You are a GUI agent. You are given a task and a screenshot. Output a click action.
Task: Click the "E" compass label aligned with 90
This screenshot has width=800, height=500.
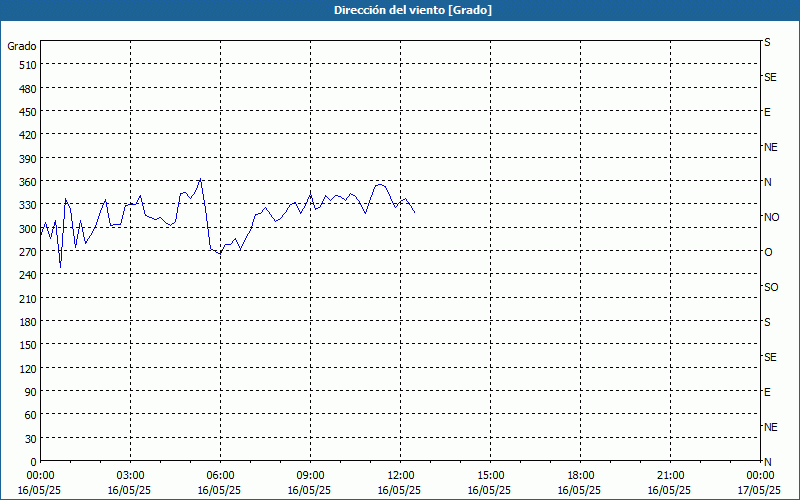pos(767,392)
